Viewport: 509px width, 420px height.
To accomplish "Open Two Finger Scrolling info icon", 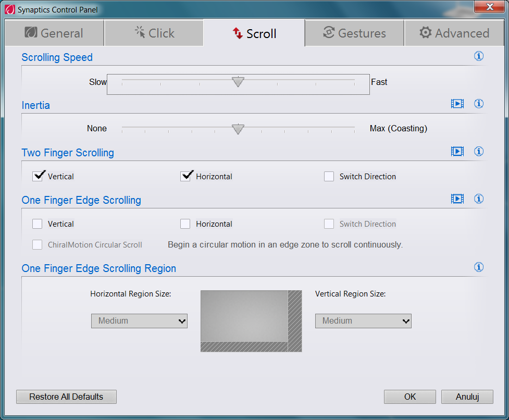I will [x=478, y=151].
